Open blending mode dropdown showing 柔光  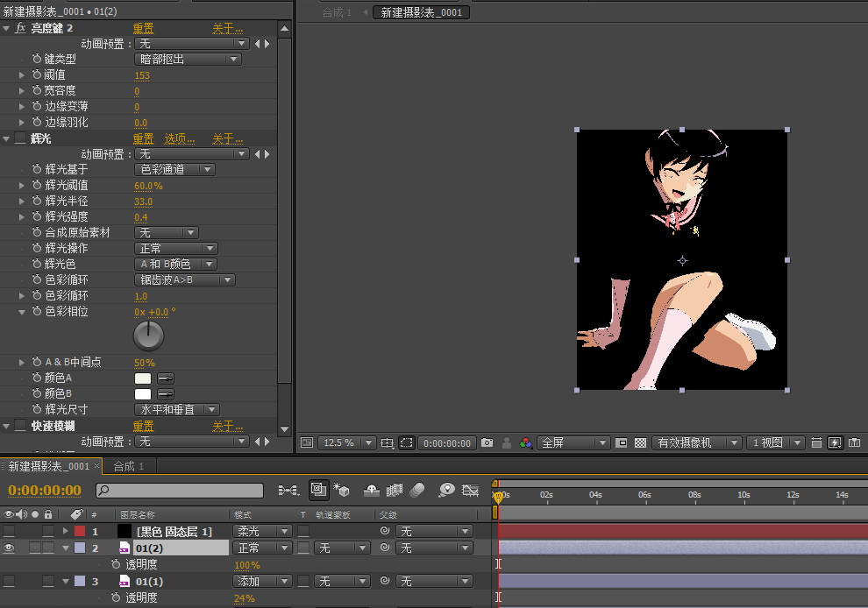pyautogui.click(x=261, y=531)
